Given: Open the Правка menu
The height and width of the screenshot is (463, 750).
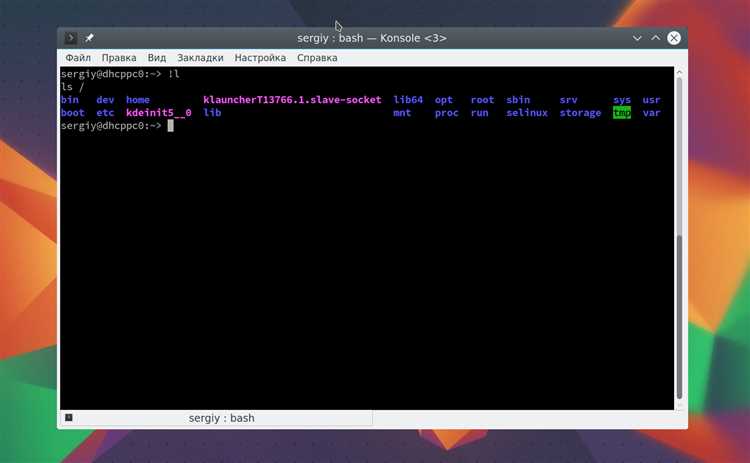Looking at the screenshot, I should 119,58.
